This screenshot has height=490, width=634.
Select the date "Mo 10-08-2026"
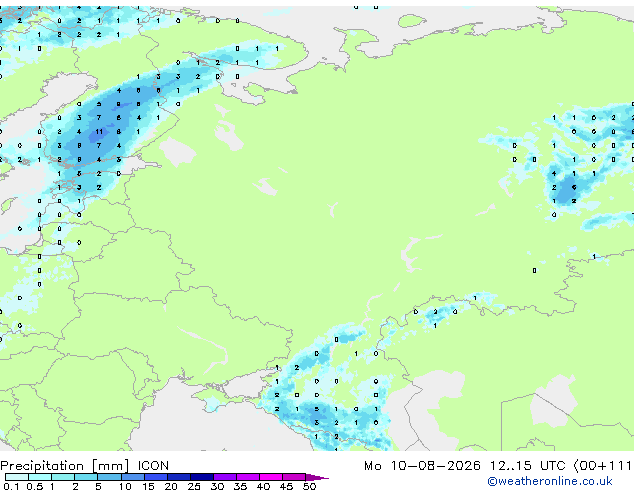[422, 466]
